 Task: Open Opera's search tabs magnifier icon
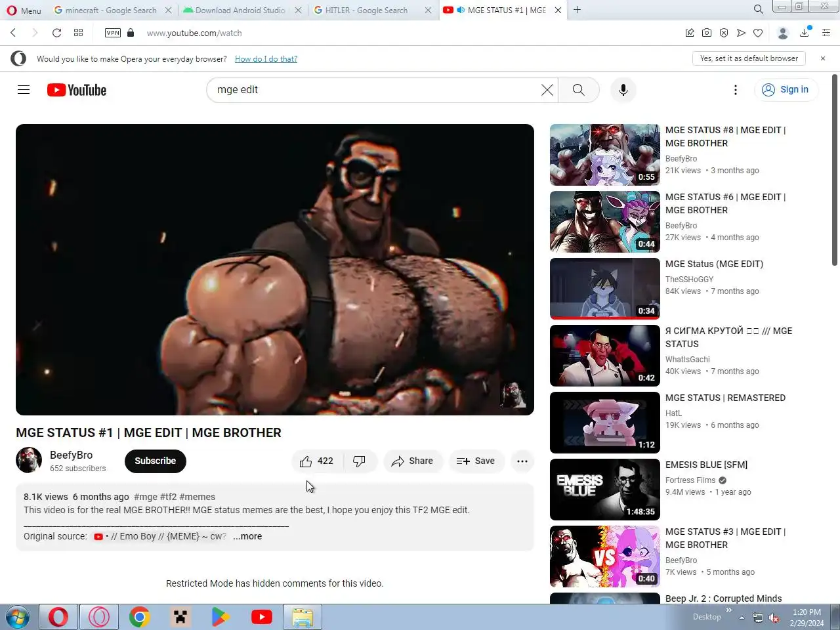tap(758, 9)
